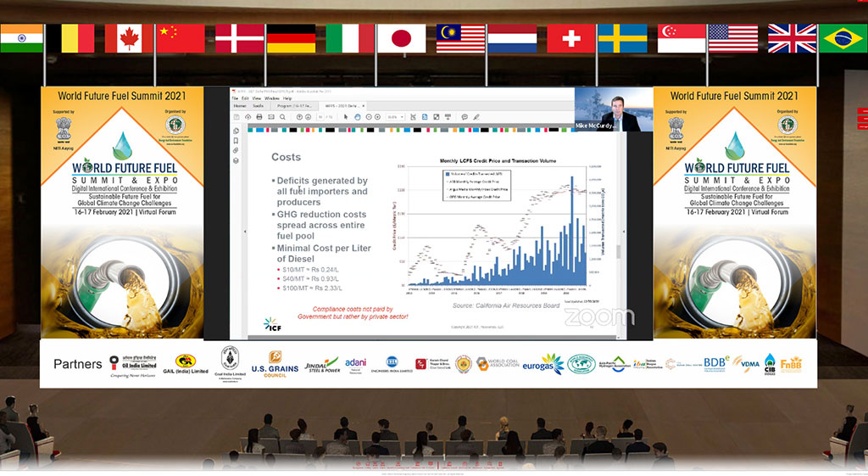Zoom out with the minus circle icon
This screenshot has width=868, height=476.
[369, 117]
